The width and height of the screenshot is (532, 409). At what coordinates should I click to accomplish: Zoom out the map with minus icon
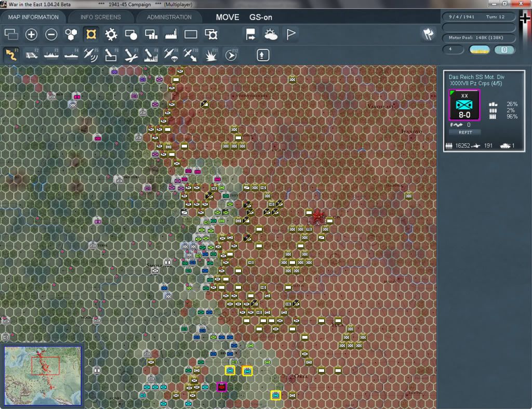tap(51, 34)
